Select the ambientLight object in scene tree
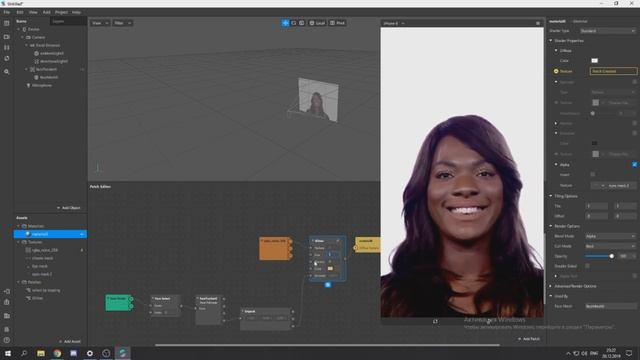This screenshot has height=360, width=640. tap(51, 53)
